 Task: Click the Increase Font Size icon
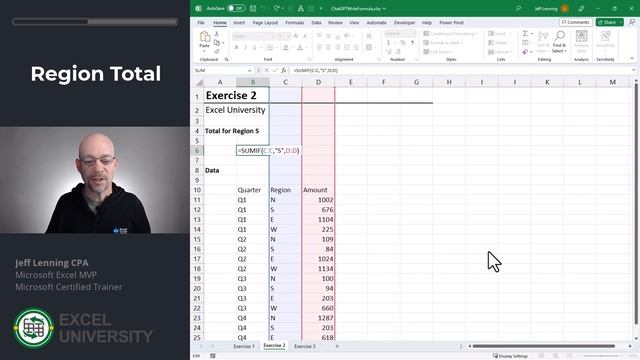[296, 36]
